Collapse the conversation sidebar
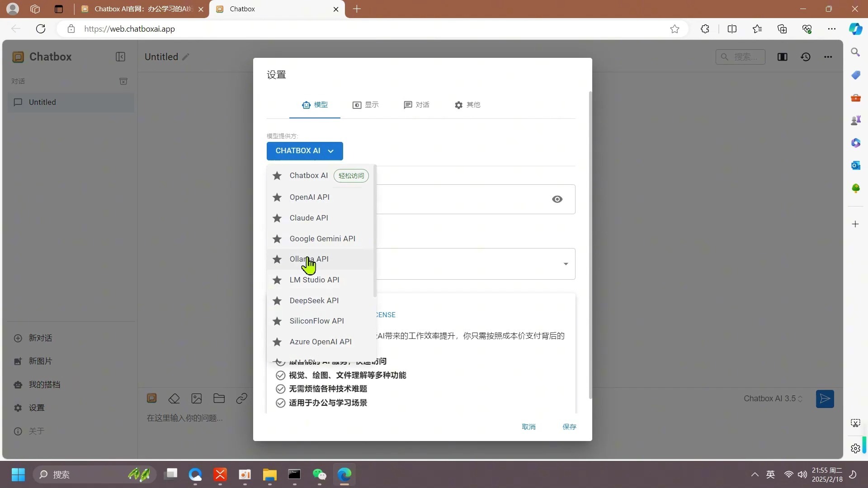Screen dimensions: 868x488 [120, 56]
